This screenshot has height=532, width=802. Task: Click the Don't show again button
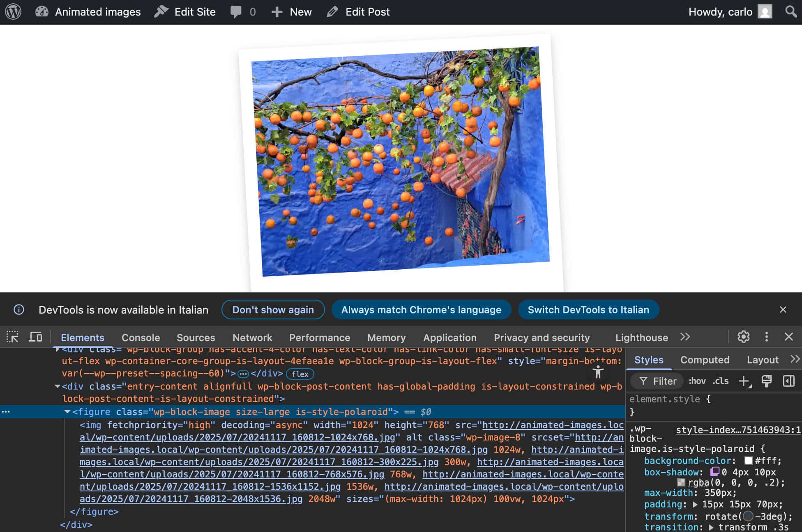click(x=273, y=310)
